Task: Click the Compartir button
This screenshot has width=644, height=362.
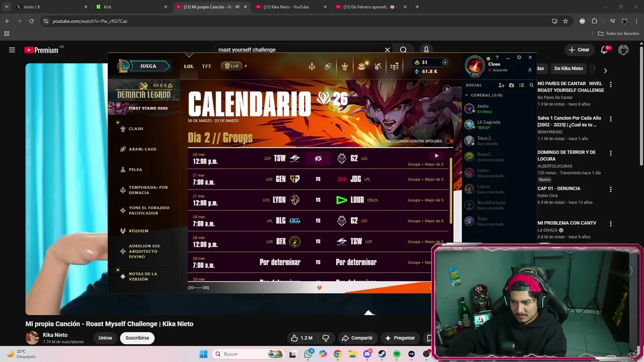Action: (357, 338)
